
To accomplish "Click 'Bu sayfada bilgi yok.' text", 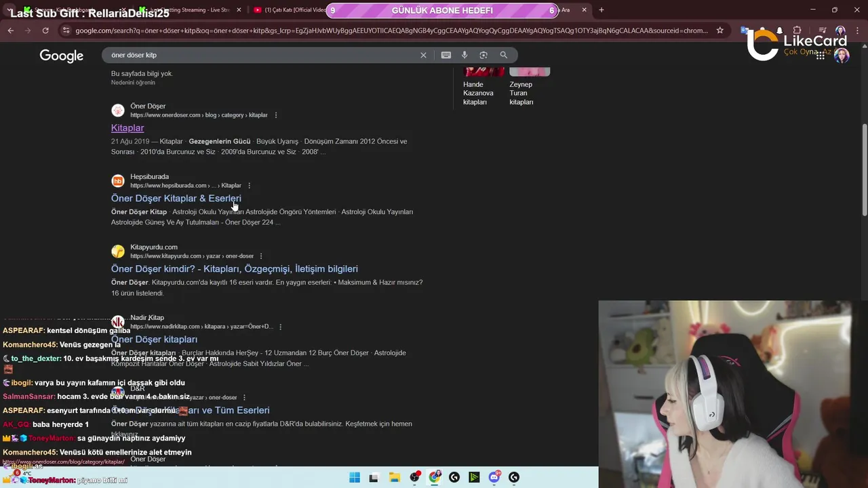I will pos(142,74).
